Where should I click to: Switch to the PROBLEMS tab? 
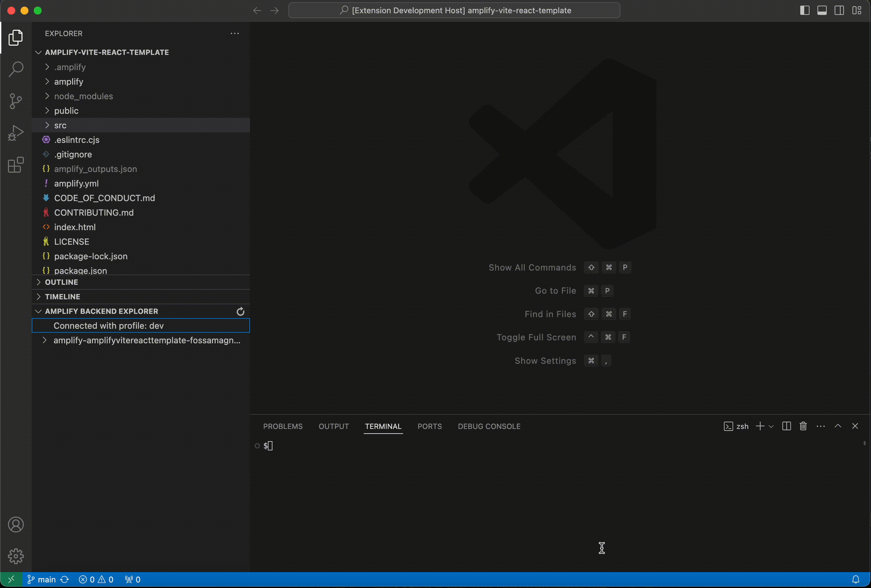[x=283, y=427]
